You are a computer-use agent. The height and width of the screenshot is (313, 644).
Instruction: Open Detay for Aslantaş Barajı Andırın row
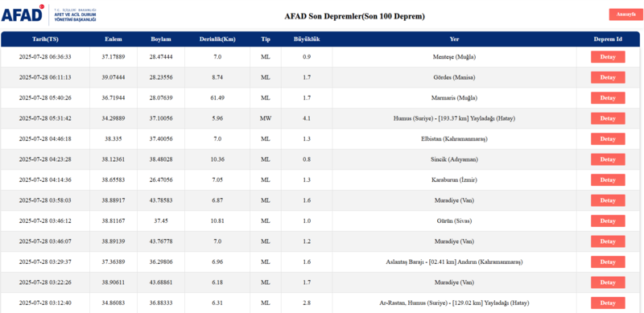click(x=608, y=262)
